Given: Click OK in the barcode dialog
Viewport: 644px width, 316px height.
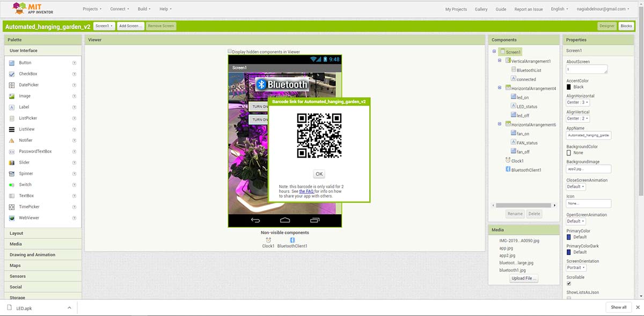Looking at the screenshot, I should coord(319,174).
